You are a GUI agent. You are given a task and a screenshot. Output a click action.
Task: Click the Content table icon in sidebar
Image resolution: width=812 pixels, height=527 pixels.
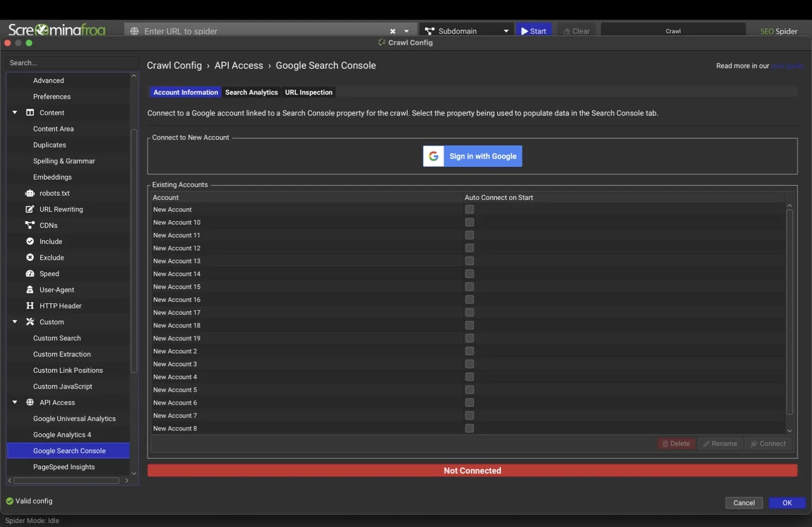click(30, 112)
